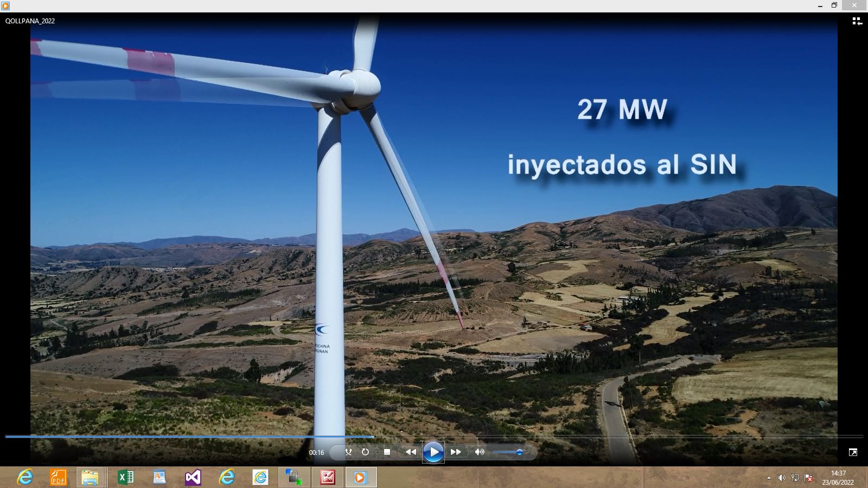Screen dimensions: 868x488
Task: Open Excel from the taskbar
Action: click(125, 477)
